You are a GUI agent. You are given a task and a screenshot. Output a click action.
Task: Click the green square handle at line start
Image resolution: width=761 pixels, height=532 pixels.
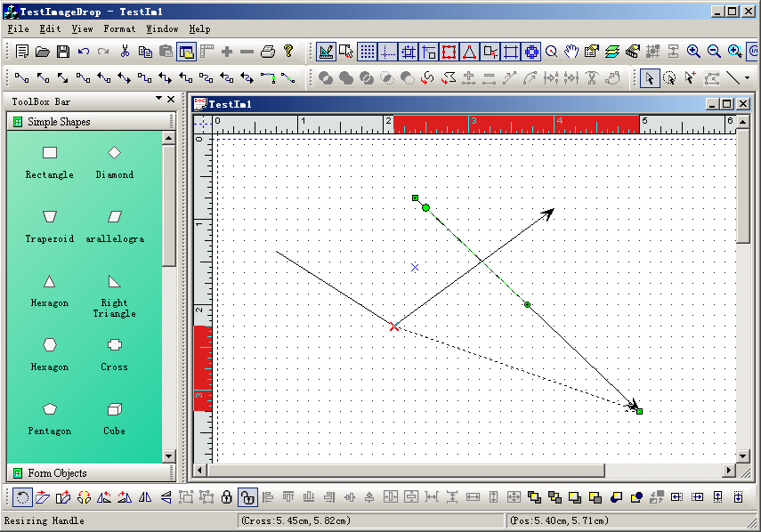tap(415, 197)
